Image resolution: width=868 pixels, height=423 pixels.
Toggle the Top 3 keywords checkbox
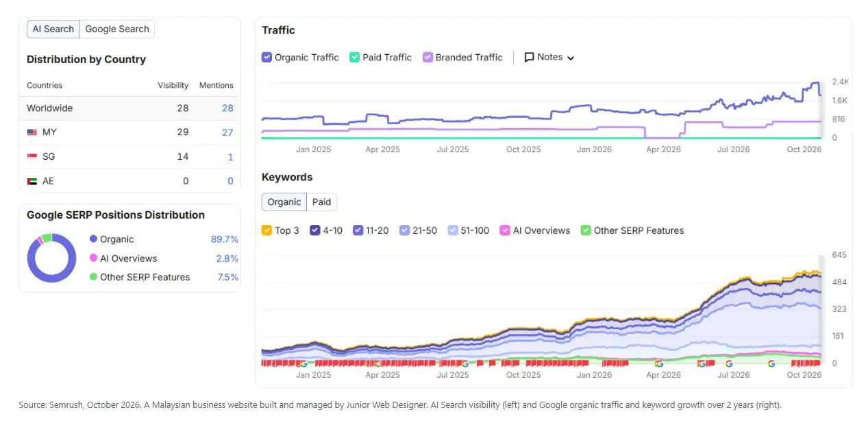[x=267, y=230]
